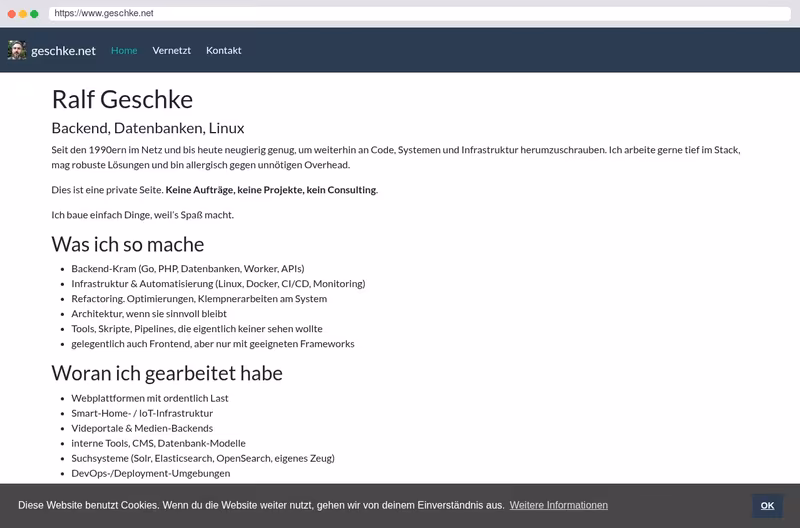800x528 pixels.
Task: Click the Tools, Skripte, Pipelines list item
Action: 197,329
